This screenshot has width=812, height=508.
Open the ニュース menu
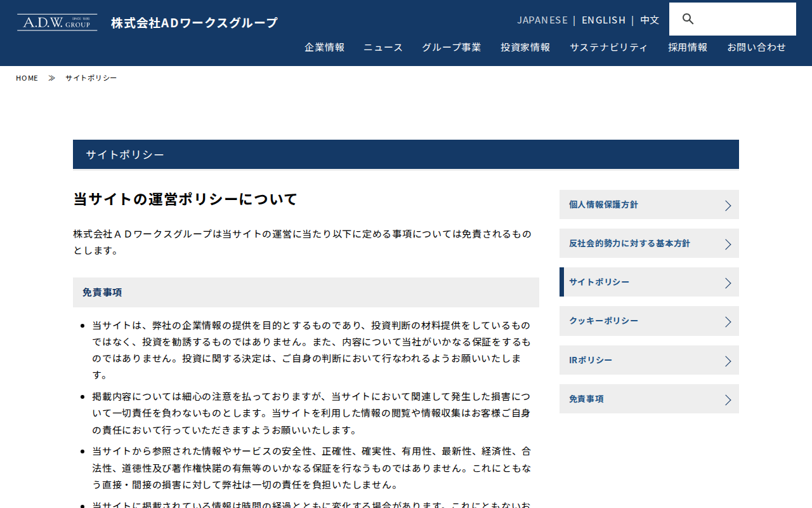tap(383, 47)
